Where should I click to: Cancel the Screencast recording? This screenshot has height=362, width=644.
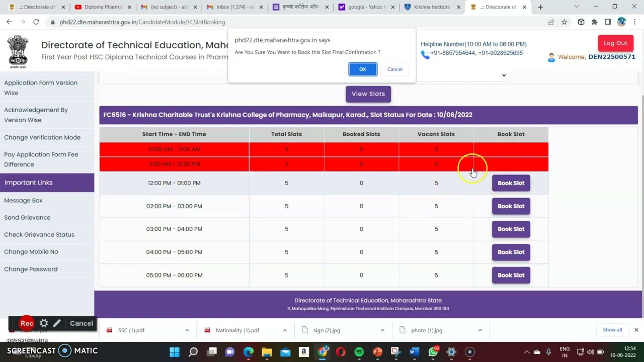point(82,324)
